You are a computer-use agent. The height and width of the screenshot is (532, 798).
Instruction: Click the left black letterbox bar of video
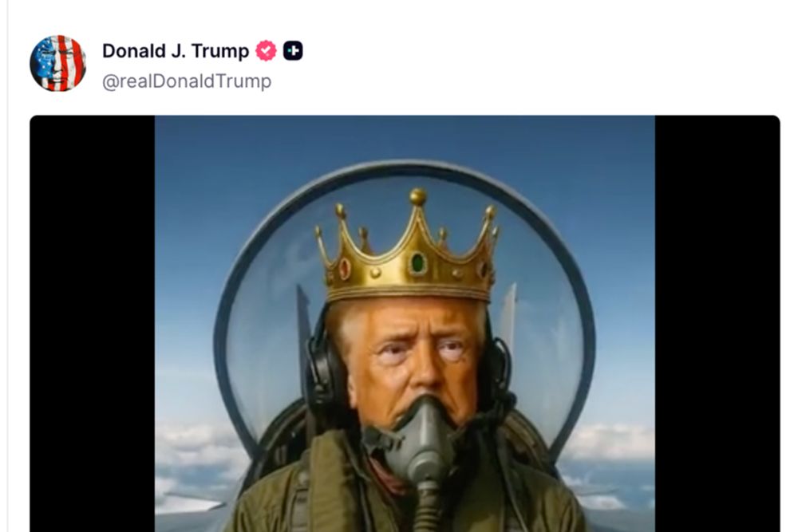click(92, 324)
